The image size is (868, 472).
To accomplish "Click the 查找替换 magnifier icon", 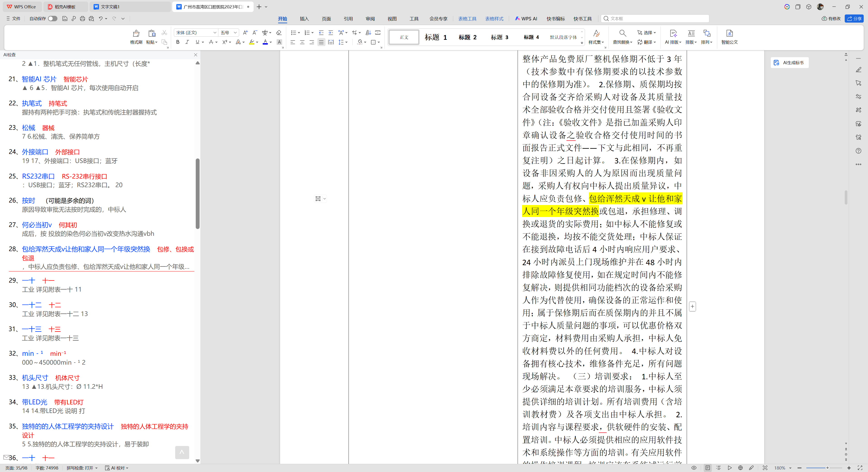I will pyautogui.click(x=622, y=33).
